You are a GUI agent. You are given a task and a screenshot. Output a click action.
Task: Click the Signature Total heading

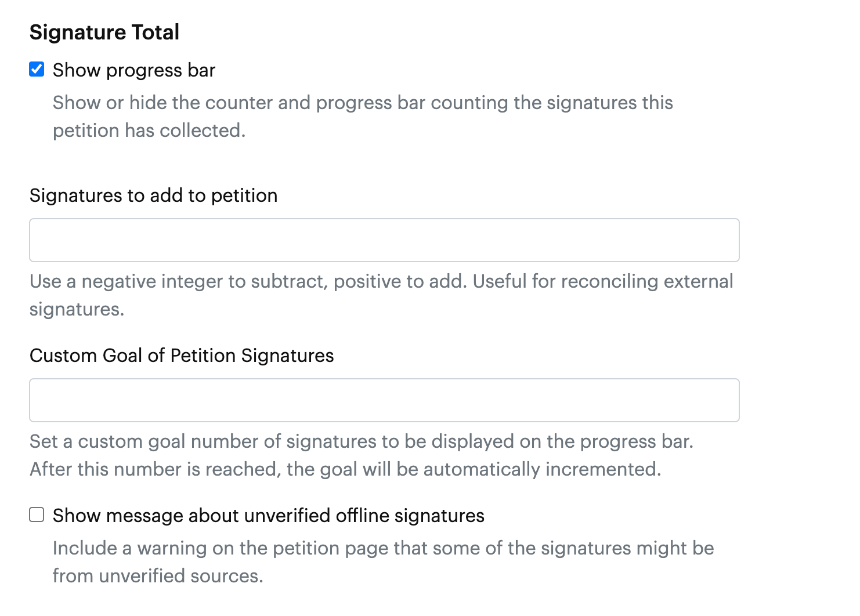click(104, 32)
